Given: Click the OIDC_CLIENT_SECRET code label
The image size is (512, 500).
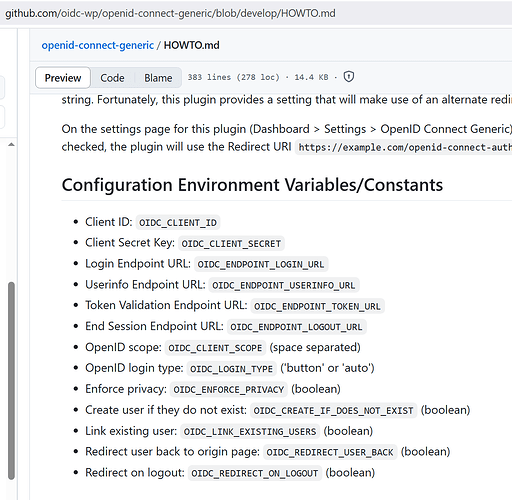Looking at the screenshot, I should coord(231,243).
